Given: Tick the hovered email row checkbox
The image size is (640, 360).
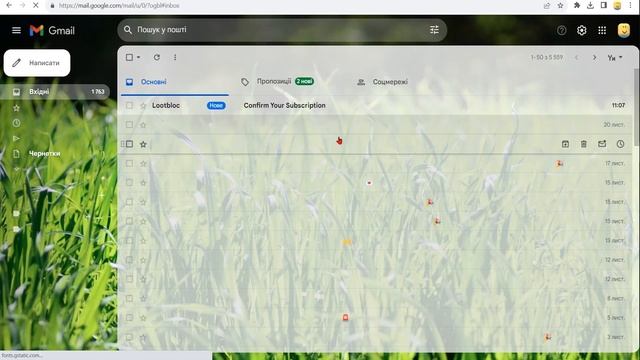Looking at the screenshot, I should pyautogui.click(x=129, y=144).
